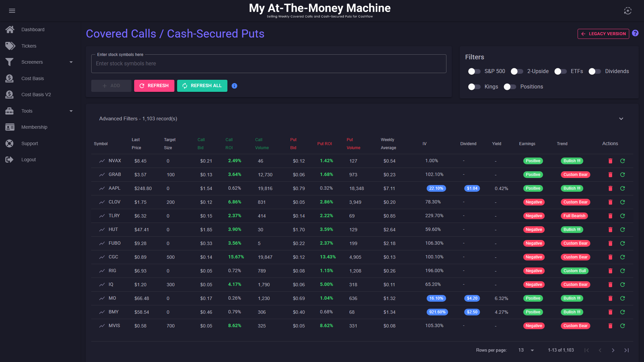Delete the NVAX row with trash icon
Viewport: 644px width, 362px height.
pos(610,161)
